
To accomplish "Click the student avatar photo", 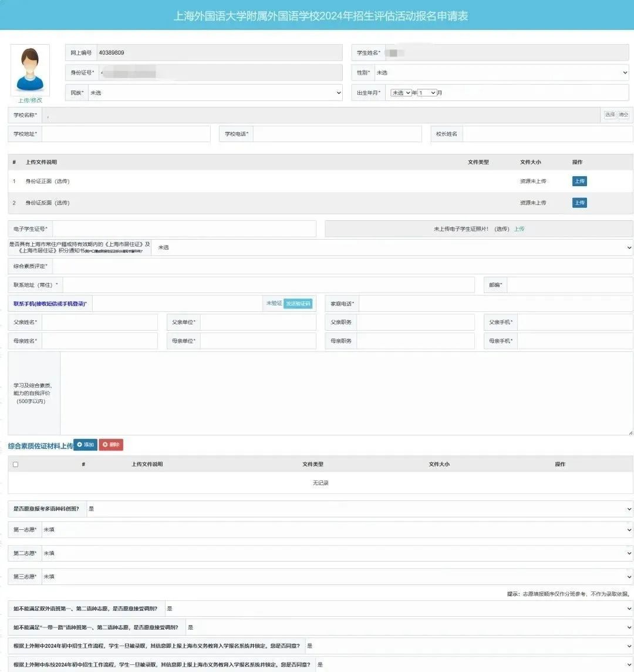I will [x=30, y=70].
